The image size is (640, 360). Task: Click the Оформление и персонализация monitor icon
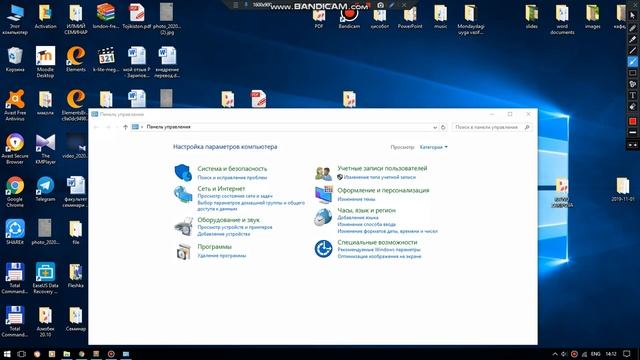[323, 195]
